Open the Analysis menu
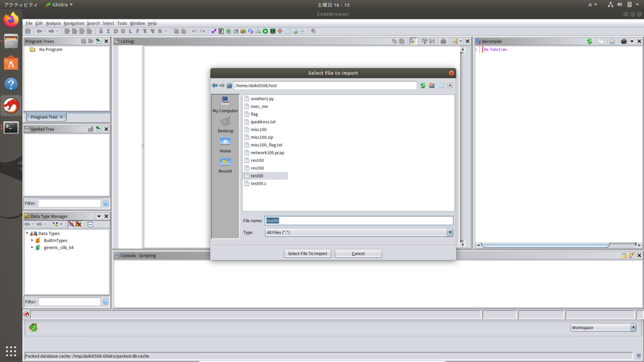644x362 pixels. [x=53, y=24]
